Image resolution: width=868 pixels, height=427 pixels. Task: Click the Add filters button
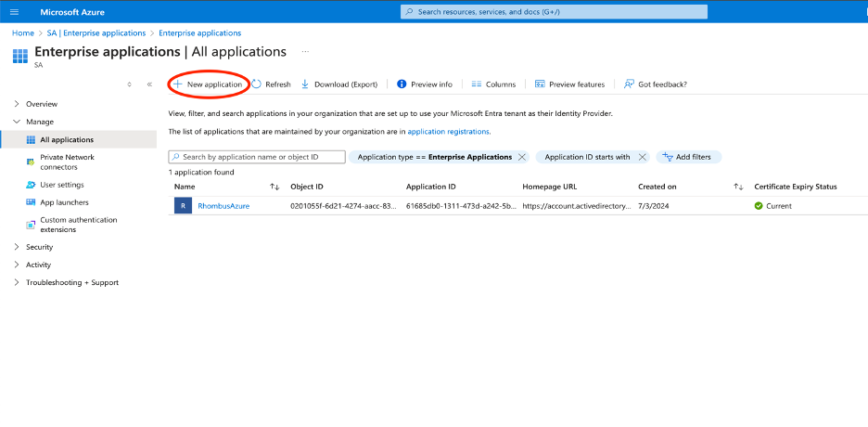tap(689, 157)
